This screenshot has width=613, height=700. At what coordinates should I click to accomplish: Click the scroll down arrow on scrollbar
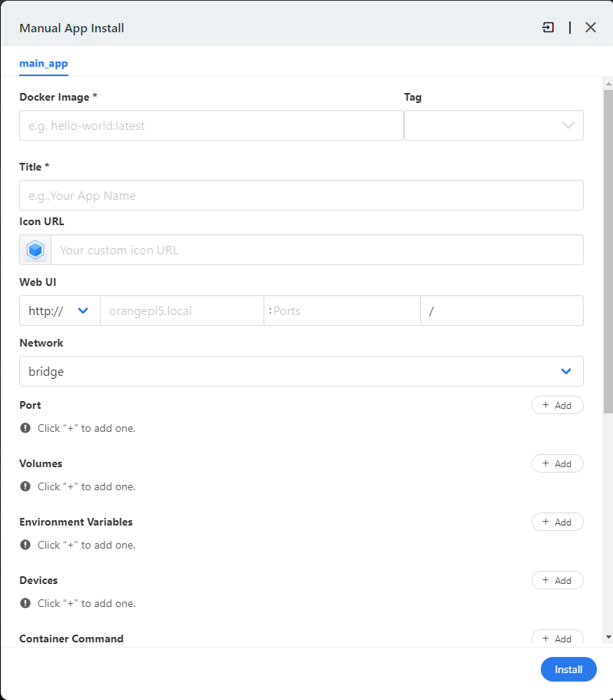pos(608,637)
